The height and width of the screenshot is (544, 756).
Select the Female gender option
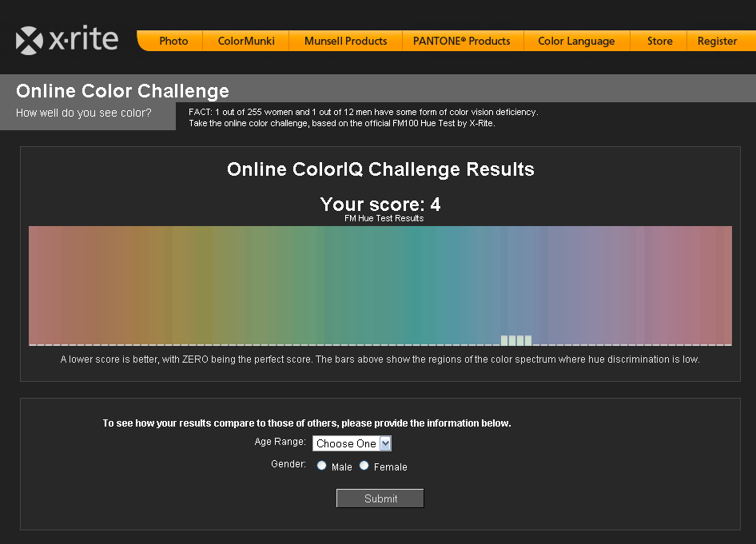point(364,466)
